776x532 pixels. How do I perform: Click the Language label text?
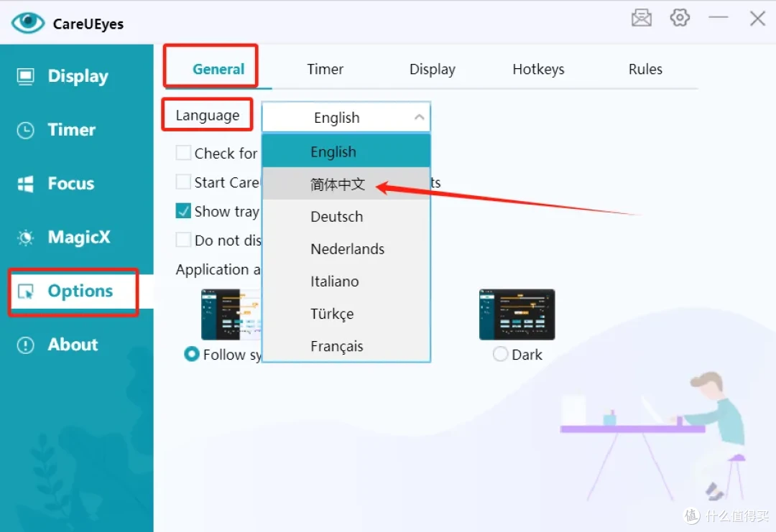point(208,115)
